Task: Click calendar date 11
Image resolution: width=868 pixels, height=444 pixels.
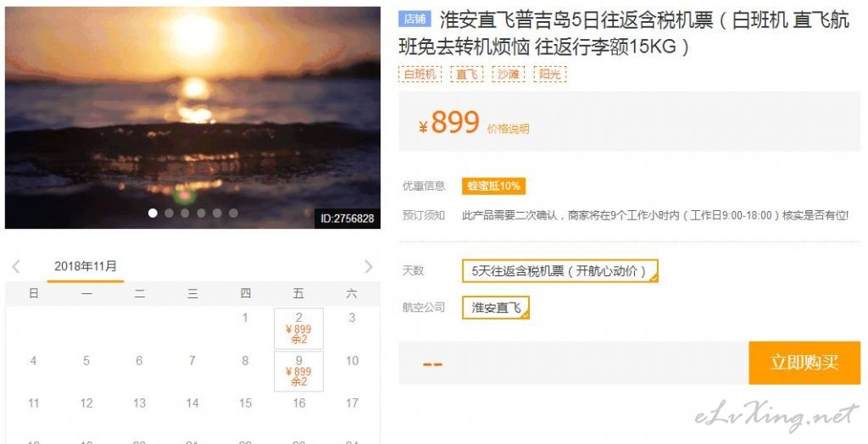Action: (x=33, y=403)
